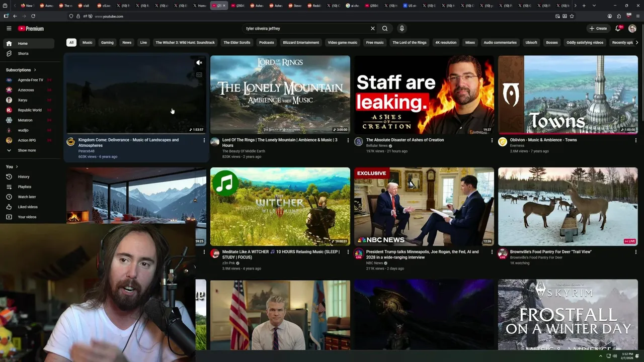Open the Create button

[x=598, y=29]
